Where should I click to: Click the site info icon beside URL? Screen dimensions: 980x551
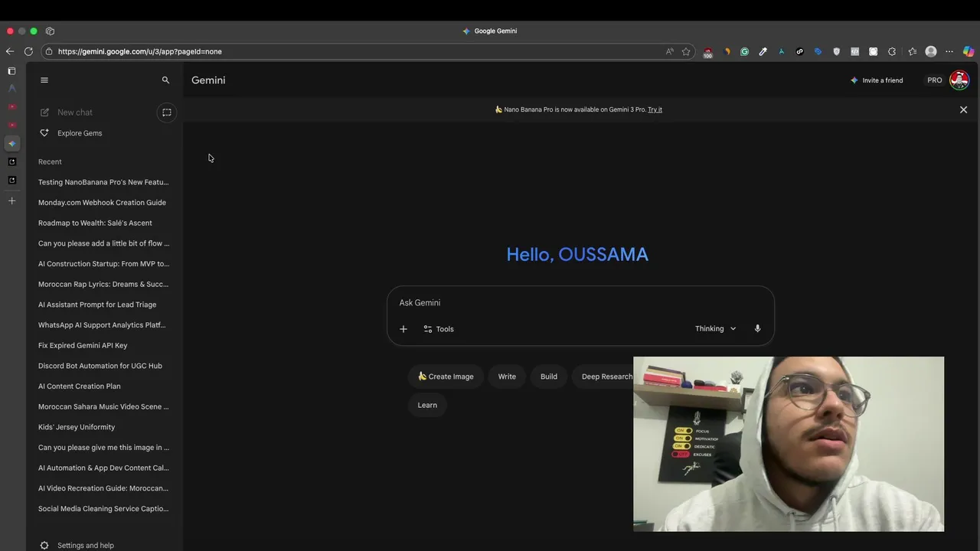click(x=49, y=51)
